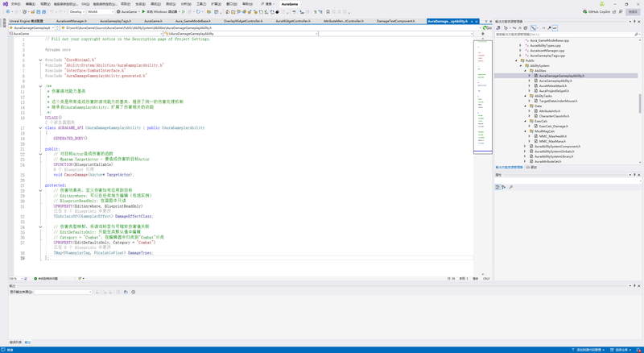The width and height of the screenshot is (644, 353).
Task: Collapse the UCLASS class code block
Action: pyautogui.click(x=41, y=128)
